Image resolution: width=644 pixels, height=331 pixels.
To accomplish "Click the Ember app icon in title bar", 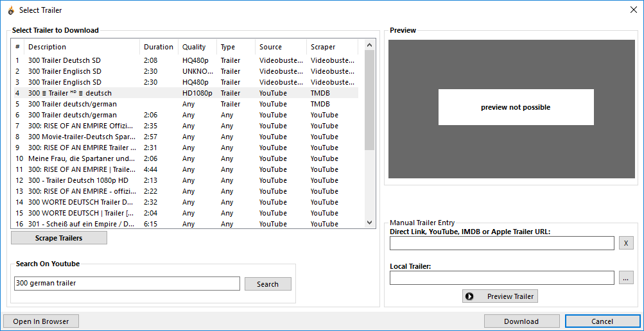I will (x=11, y=10).
